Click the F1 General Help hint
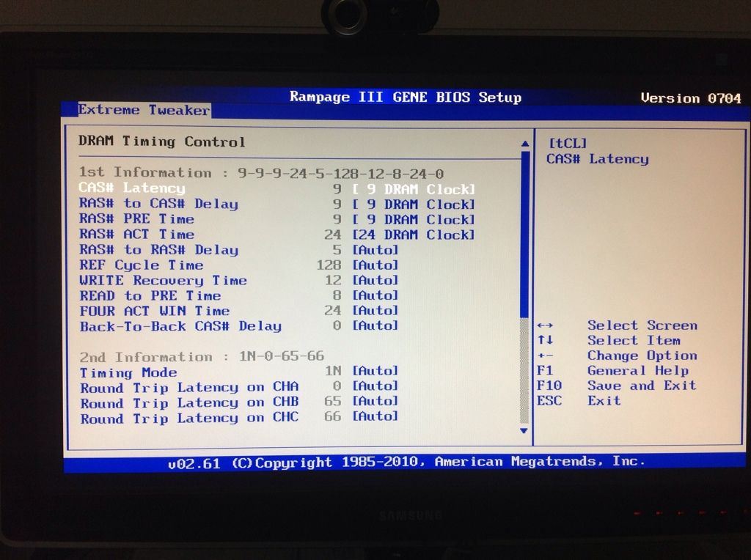This screenshot has height=560, width=751. pos(613,370)
